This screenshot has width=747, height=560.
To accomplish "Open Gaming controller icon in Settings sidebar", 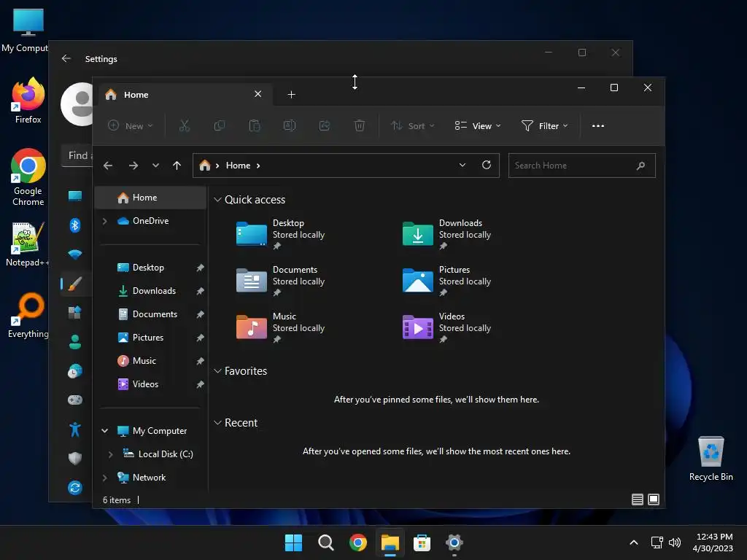I will pos(75,400).
